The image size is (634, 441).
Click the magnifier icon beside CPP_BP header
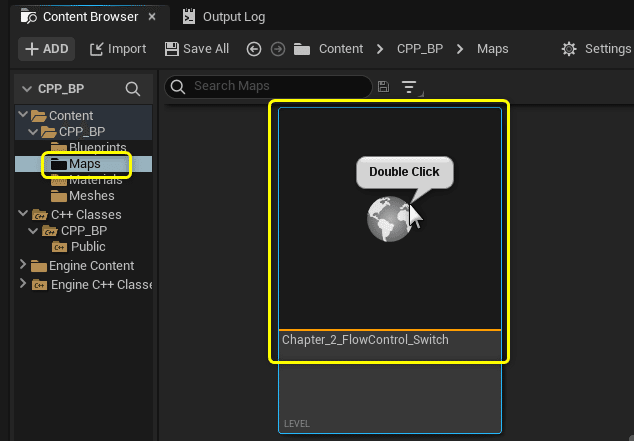[133, 89]
